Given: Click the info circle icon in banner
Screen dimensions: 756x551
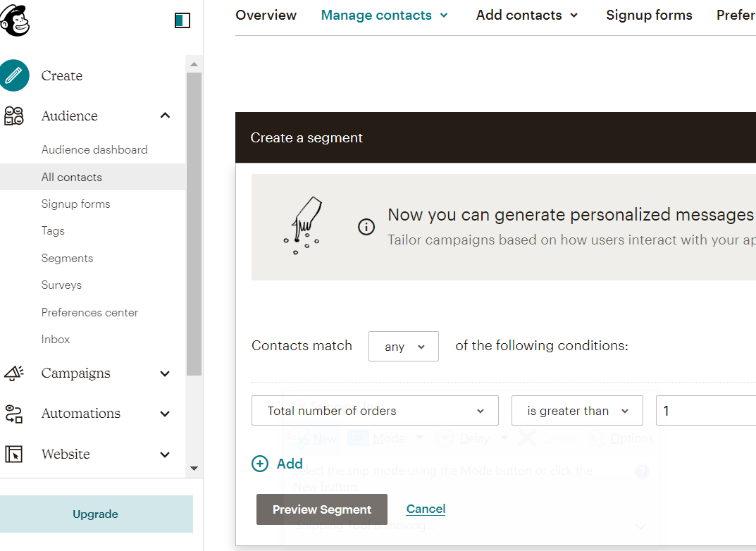Looking at the screenshot, I should click(366, 227).
